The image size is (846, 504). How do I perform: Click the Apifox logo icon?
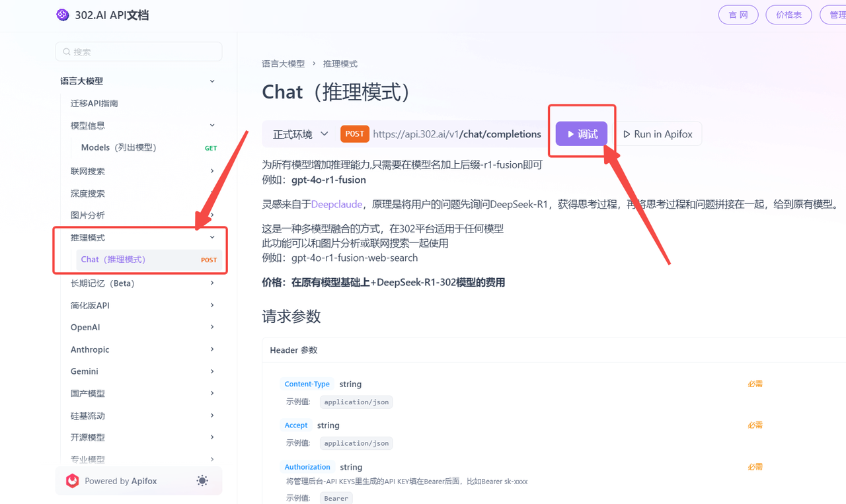73,481
